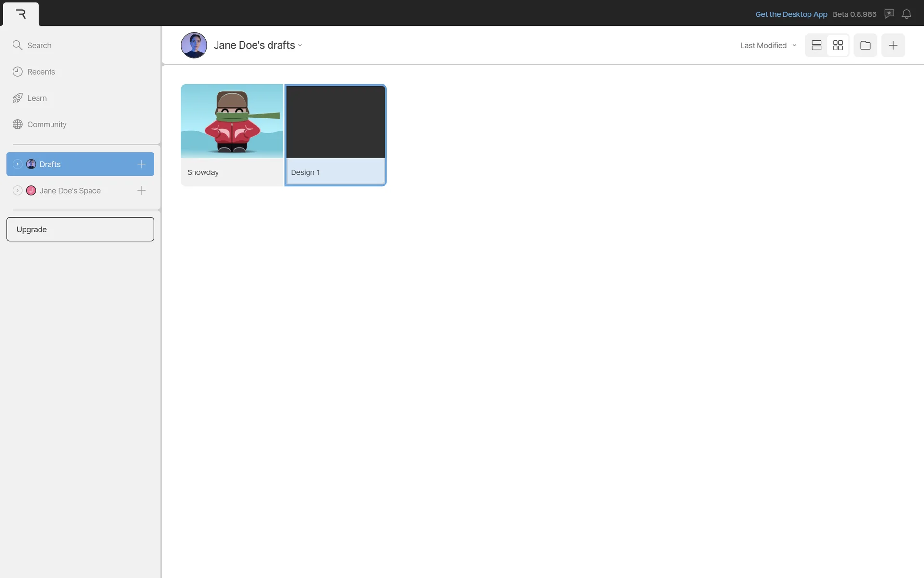924x578 pixels.
Task: Add item to Jane Doe's Space
Action: [141, 191]
